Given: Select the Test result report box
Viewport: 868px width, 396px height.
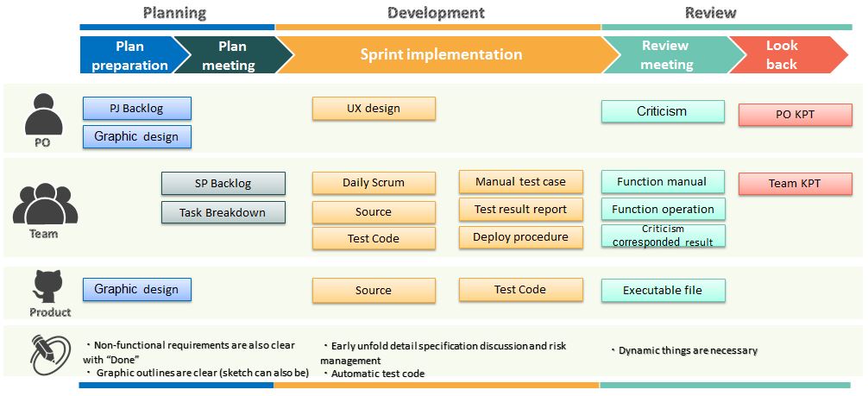Looking at the screenshot, I should (520, 210).
